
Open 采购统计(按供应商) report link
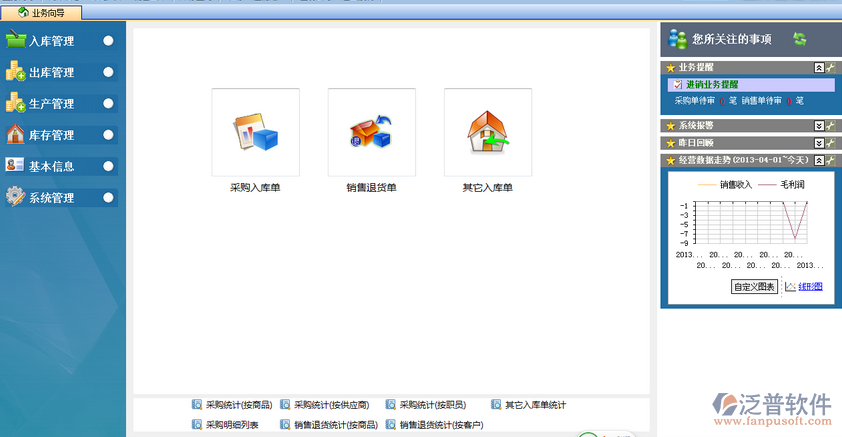point(331,405)
